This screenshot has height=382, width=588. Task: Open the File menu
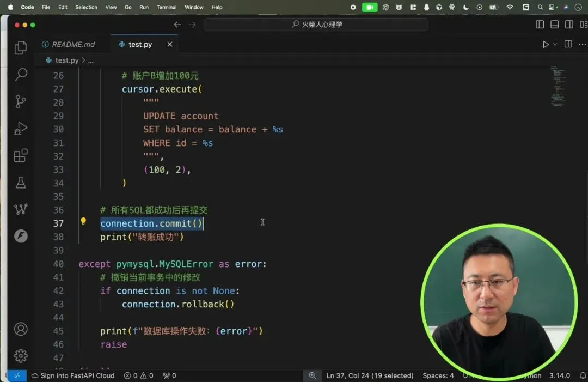tap(46, 7)
